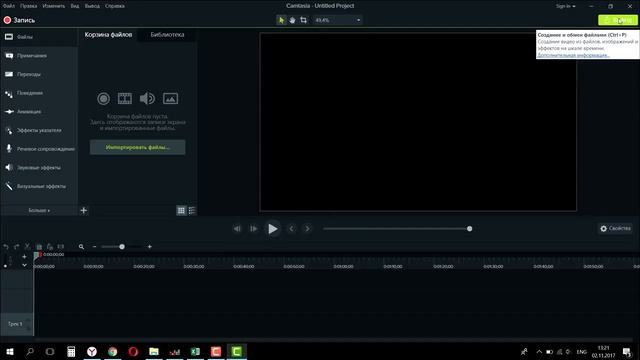The height and width of the screenshot is (360, 640).
Task: Open the Sign in dropdown
Action: point(565,6)
